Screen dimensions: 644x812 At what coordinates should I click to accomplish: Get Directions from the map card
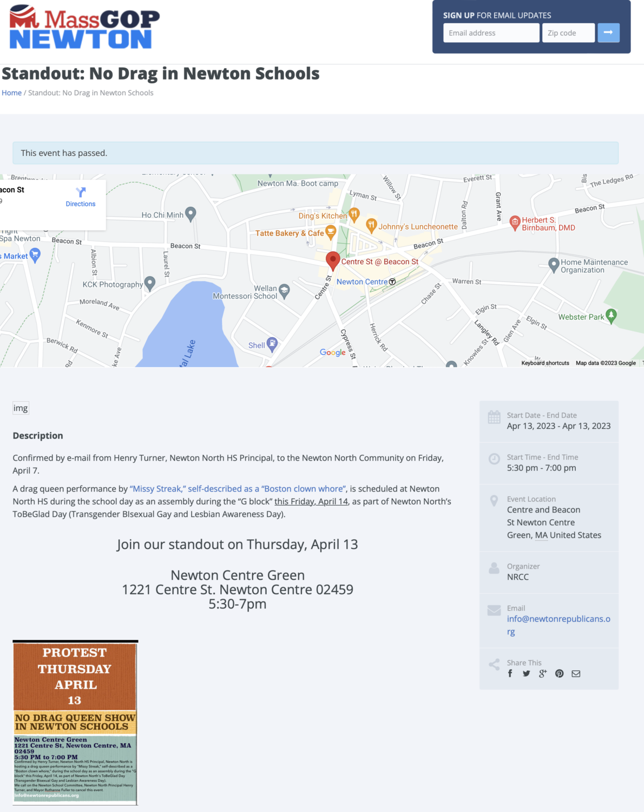point(81,197)
